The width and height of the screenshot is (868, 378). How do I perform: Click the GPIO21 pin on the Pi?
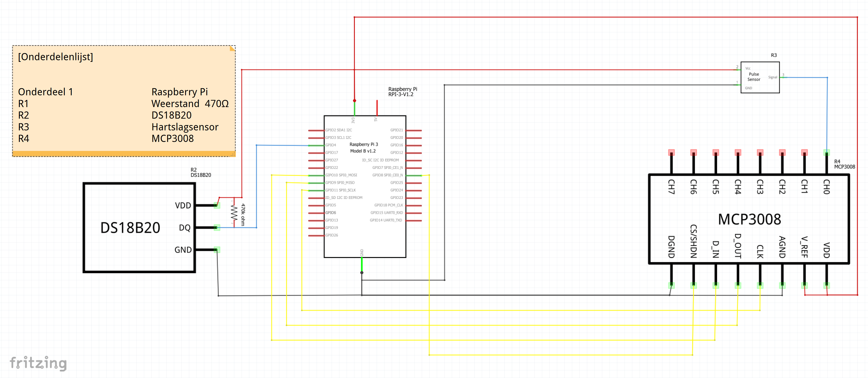(414, 130)
